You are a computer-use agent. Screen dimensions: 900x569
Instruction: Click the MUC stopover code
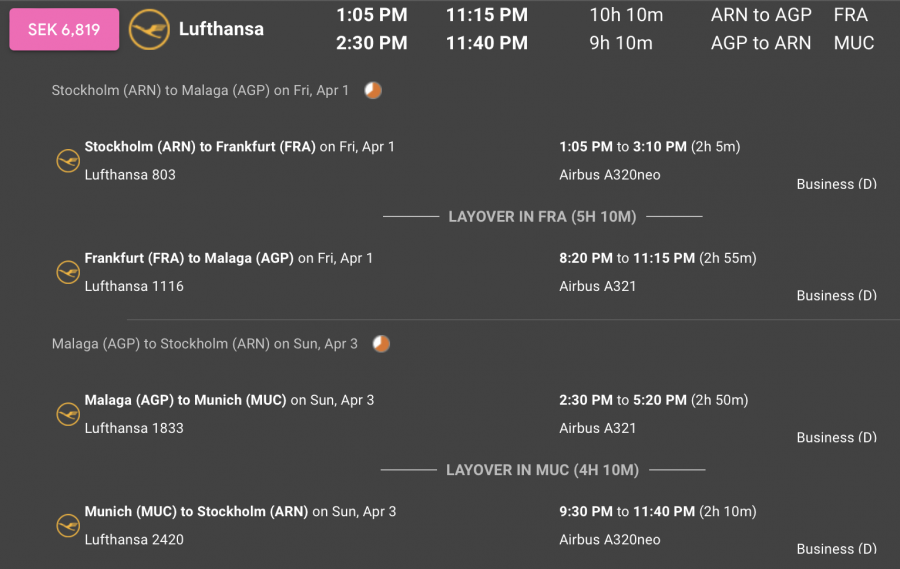[x=854, y=43]
